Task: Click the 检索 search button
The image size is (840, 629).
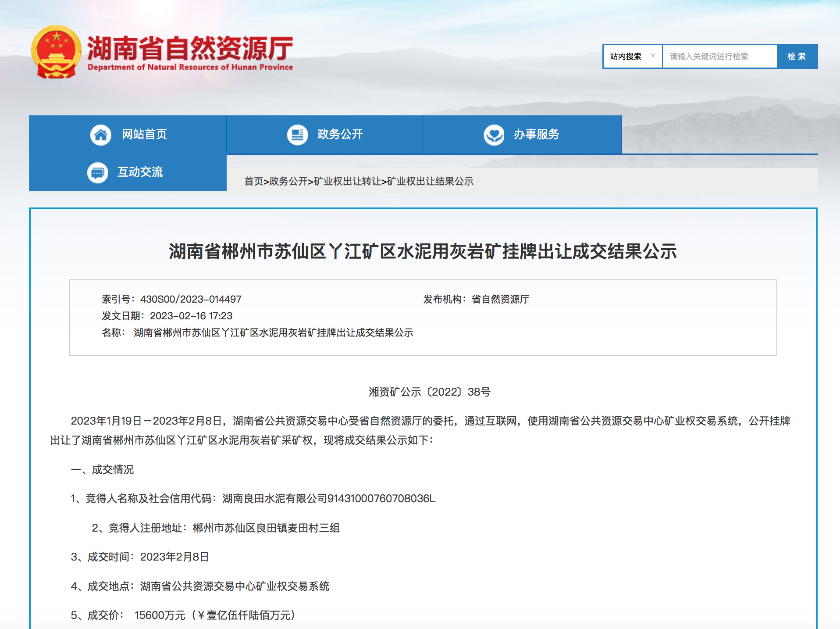Action: click(x=797, y=56)
